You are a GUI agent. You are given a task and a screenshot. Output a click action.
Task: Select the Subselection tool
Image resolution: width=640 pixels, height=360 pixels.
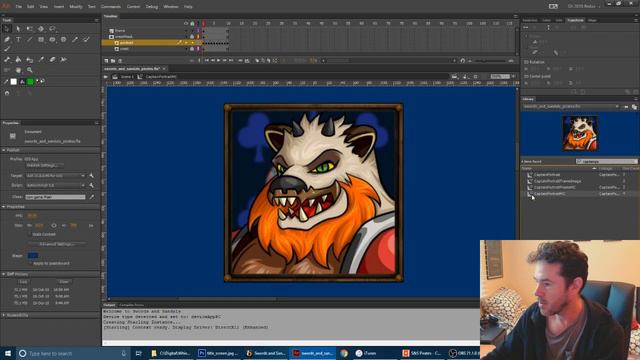(18, 29)
